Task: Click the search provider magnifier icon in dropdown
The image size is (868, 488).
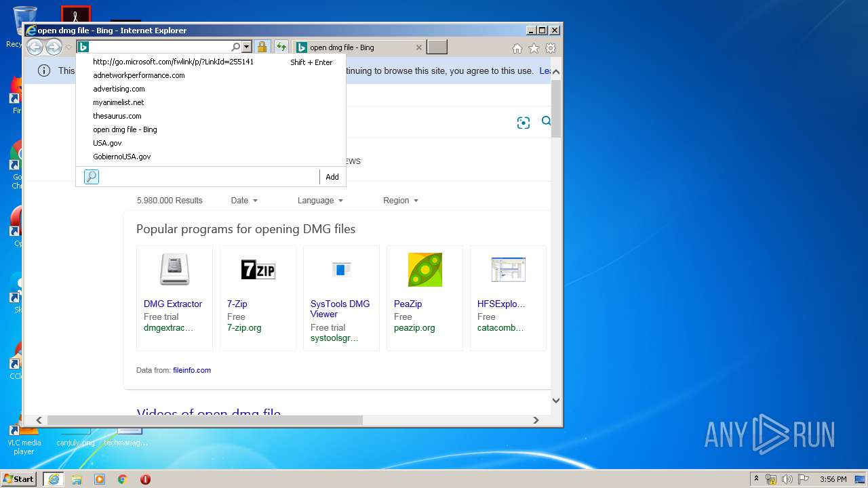Action: [x=92, y=177]
